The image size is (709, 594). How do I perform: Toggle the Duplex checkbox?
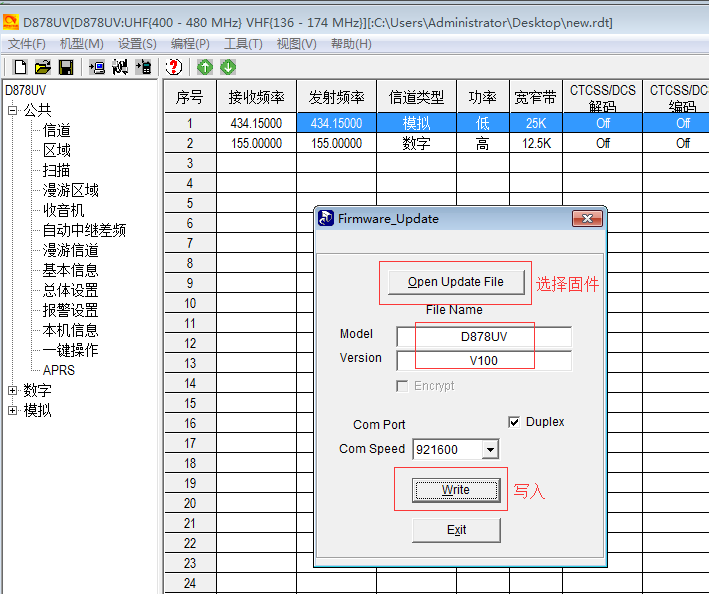click(x=514, y=422)
